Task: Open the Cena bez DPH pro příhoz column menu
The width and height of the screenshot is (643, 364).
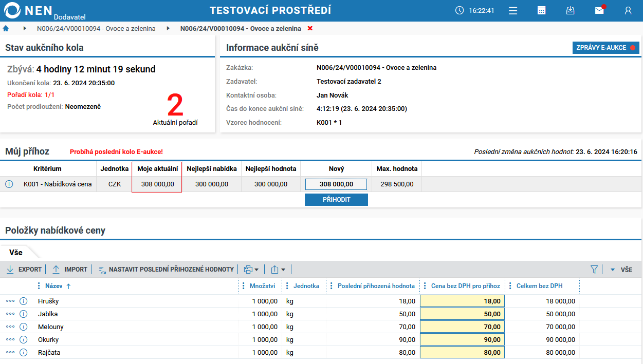Action: [425, 286]
